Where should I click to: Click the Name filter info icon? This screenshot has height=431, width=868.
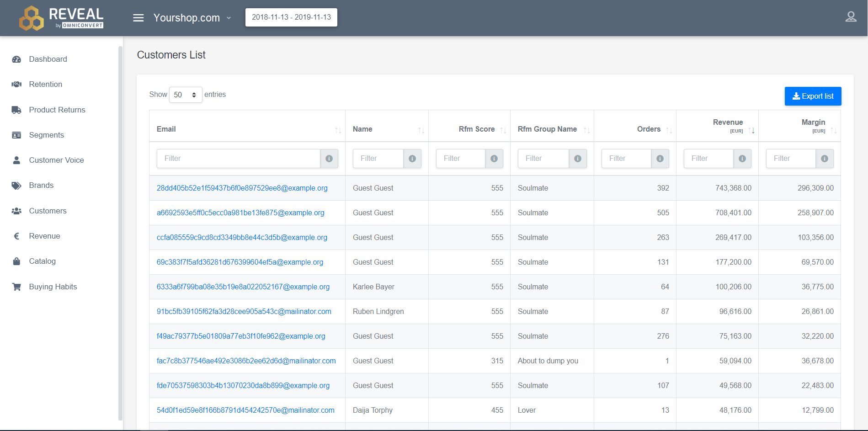coord(412,159)
